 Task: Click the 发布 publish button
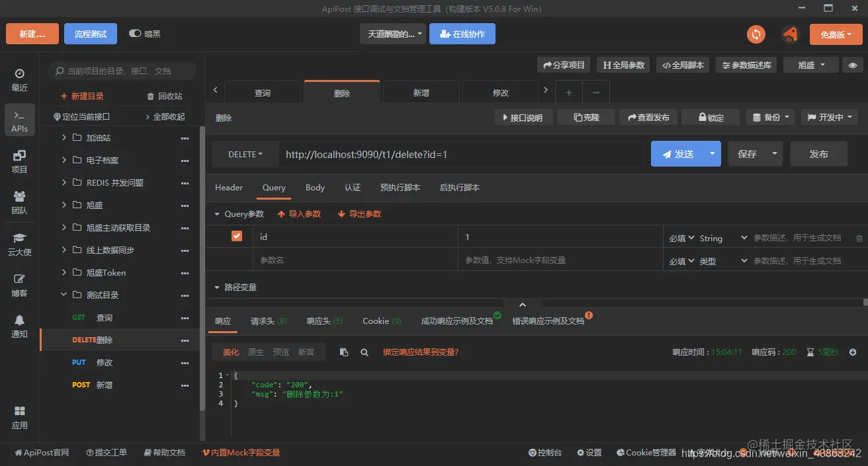click(818, 153)
